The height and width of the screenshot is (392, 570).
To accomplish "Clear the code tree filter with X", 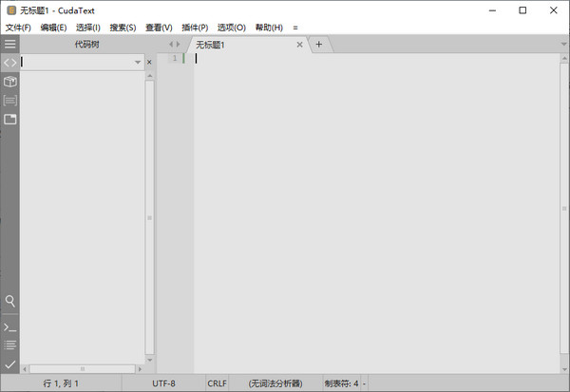I will (x=149, y=63).
